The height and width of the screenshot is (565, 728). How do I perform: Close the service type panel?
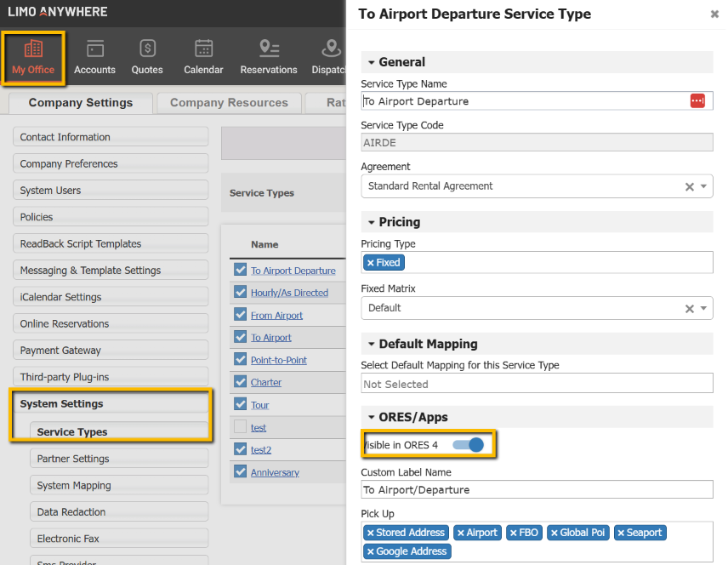(x=714, y=14)
